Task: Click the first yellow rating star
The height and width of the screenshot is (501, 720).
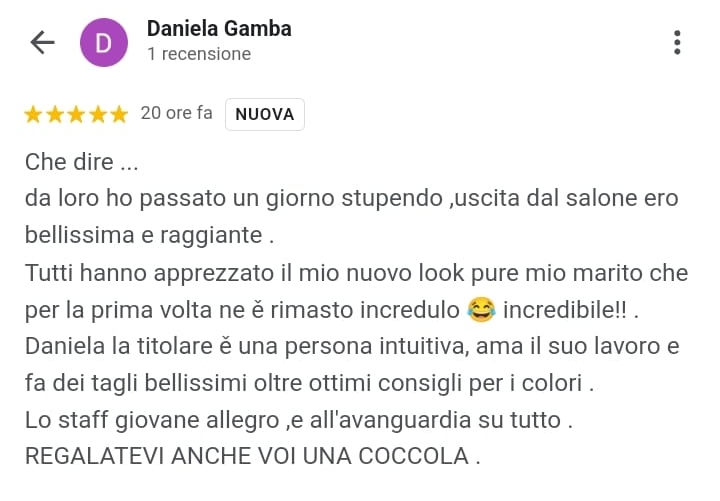Action: 33,114
